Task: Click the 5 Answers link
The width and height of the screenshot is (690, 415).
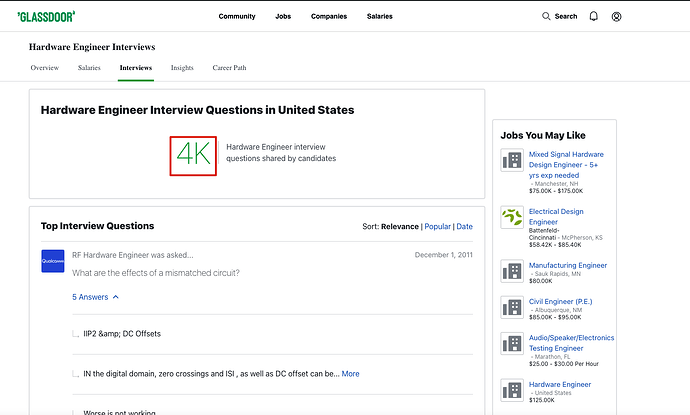Action: pos(90,297)
